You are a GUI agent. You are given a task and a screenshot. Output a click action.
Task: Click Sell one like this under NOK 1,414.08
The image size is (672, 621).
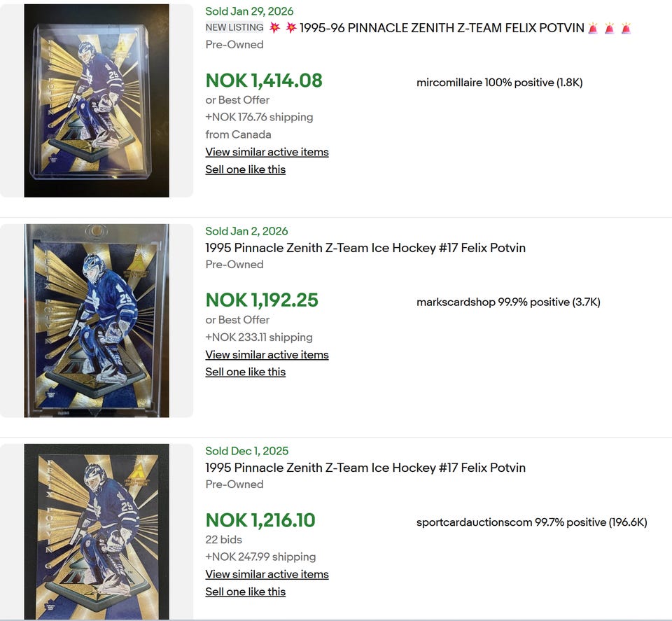[x=245, y=169]
